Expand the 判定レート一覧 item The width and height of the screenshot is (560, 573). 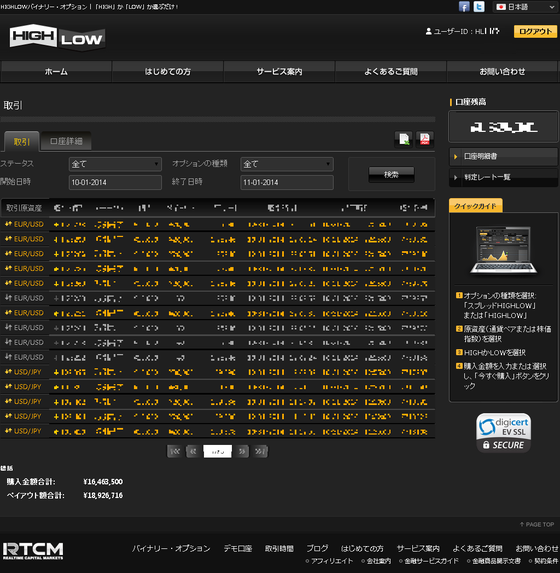503,177
